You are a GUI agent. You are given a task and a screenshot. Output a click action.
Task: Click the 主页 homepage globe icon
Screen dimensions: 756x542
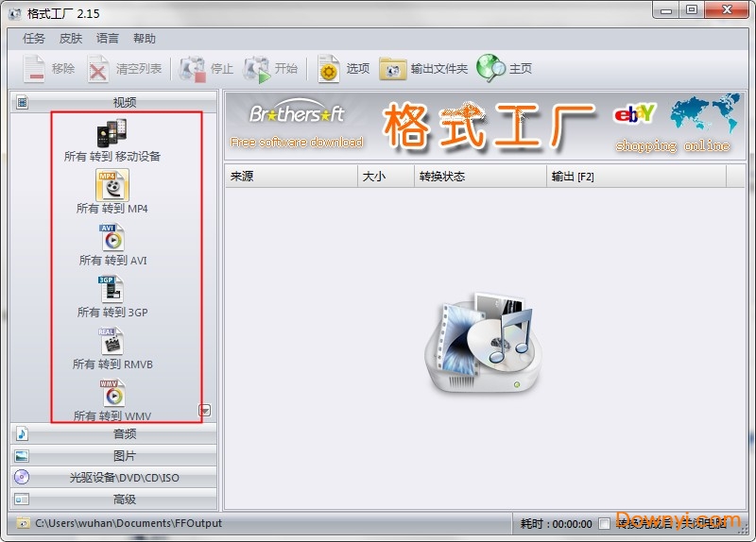point(491,69)
